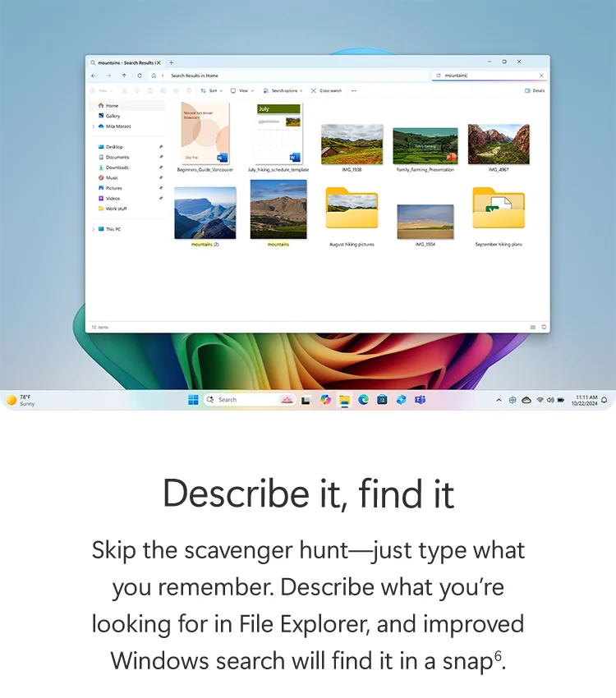Launch Copilot from the taskbar
The width and height of the screenshot is (616, 698).
325,400
